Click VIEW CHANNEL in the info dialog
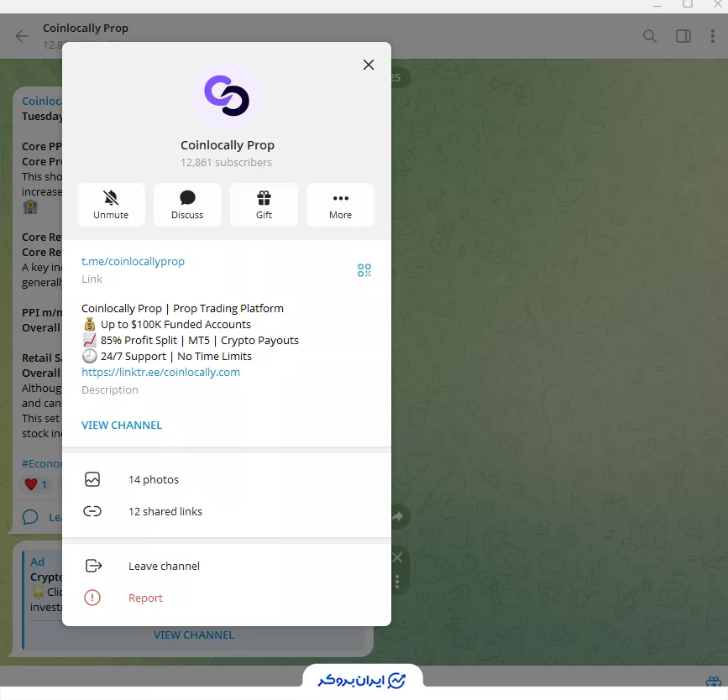The height and width of the screenshot is (700, 728). click(x=122, y=426)
